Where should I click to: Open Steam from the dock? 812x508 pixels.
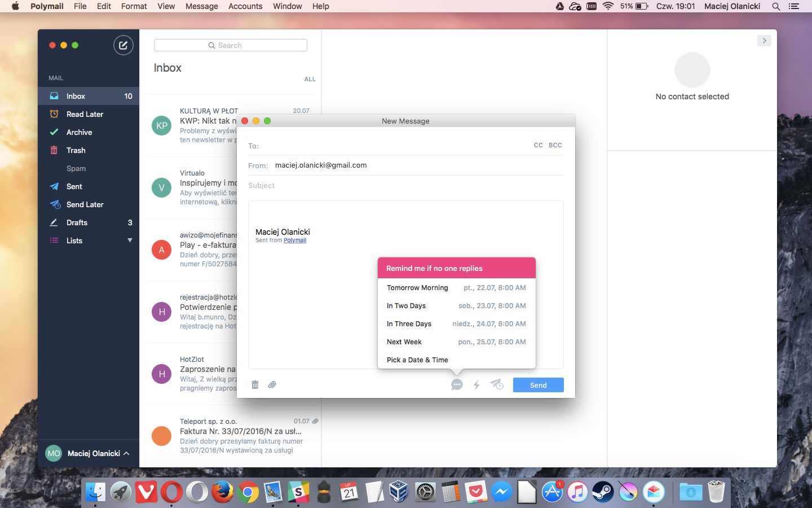603,492
